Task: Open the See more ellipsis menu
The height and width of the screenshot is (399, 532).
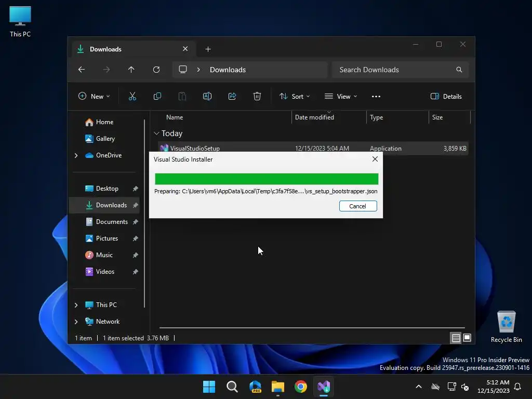Action: pos(376,96)
